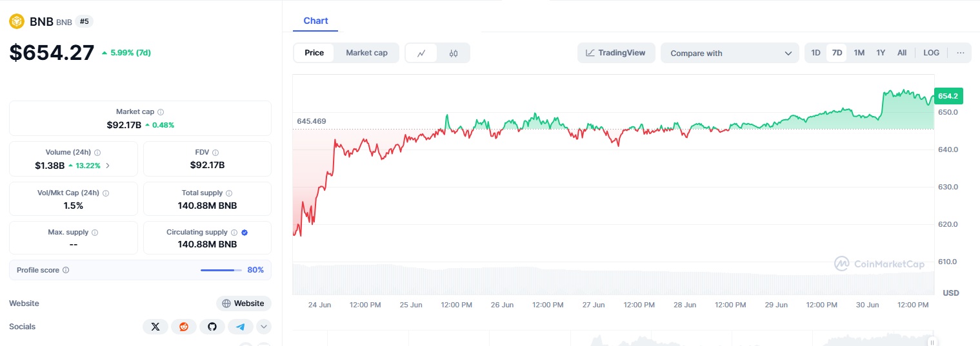Open the Compare with dropdown
980x346 pixels.
click(730, 53)
